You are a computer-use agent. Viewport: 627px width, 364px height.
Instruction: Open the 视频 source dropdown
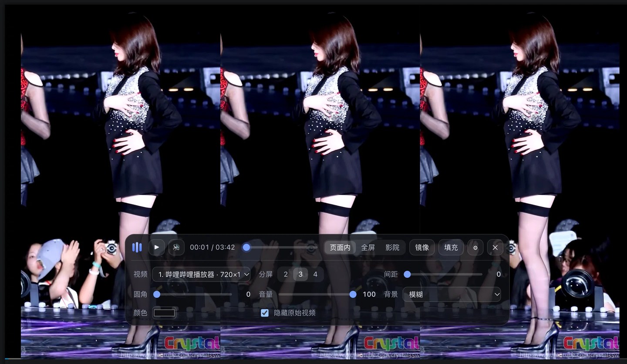tap(201, 274)
